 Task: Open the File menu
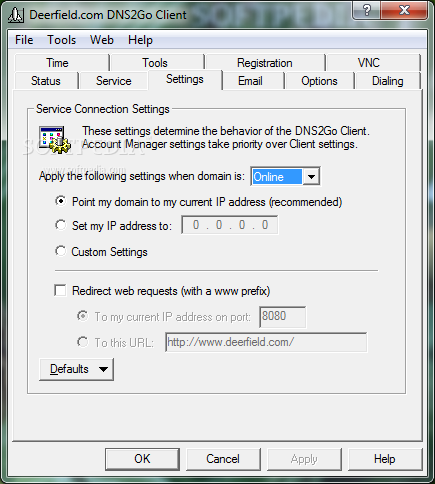coord(24,40)
